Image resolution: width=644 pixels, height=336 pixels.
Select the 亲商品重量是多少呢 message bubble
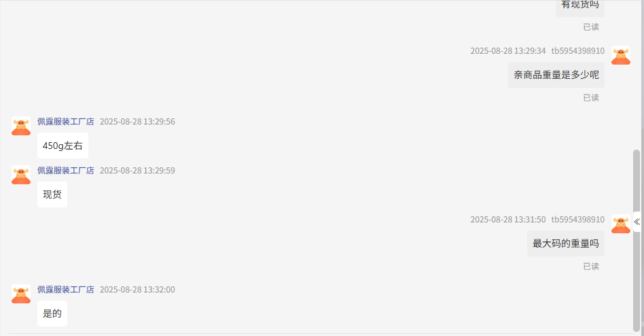[x=556, y=75]
